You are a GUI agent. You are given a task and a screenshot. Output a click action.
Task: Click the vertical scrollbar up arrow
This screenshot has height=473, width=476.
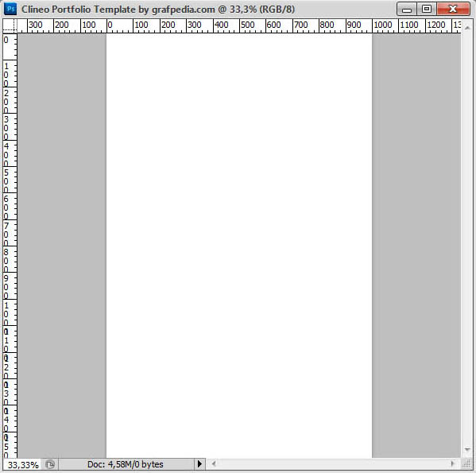click(x=467, y=28)
